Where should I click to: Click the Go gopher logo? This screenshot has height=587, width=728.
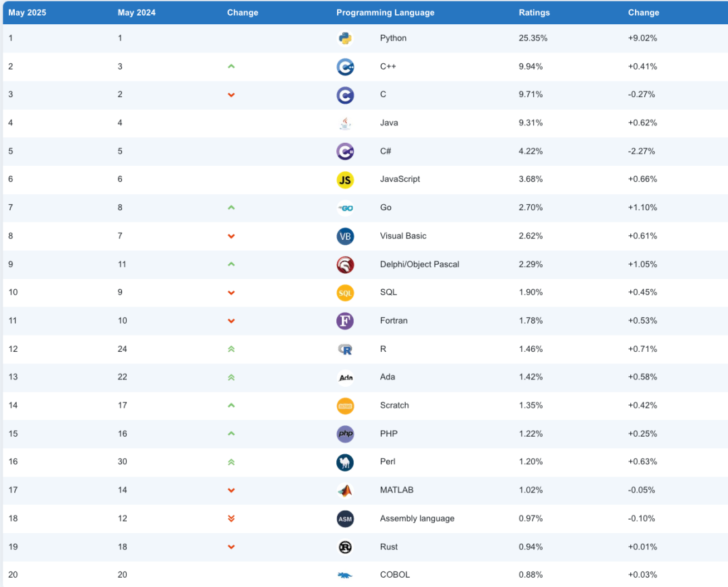click(x=345, y=208)
